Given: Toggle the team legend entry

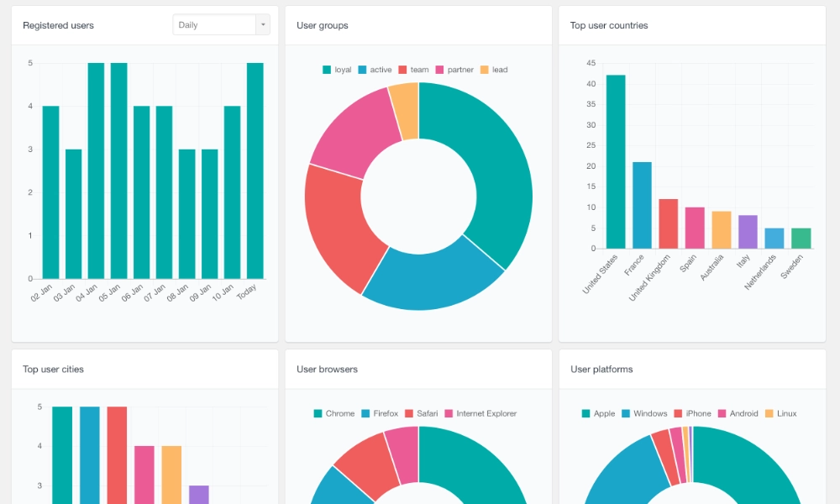Looking at the screenshot, I should 413,70.
